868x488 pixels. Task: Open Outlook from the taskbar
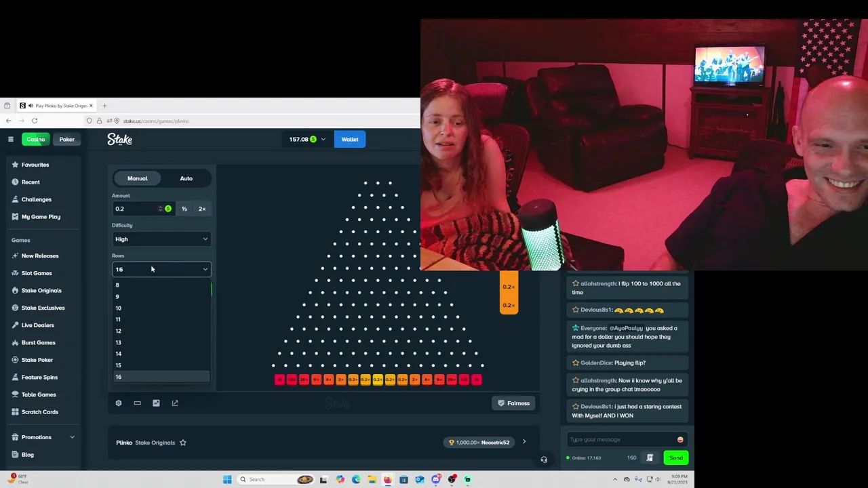(x=419, y=479)
